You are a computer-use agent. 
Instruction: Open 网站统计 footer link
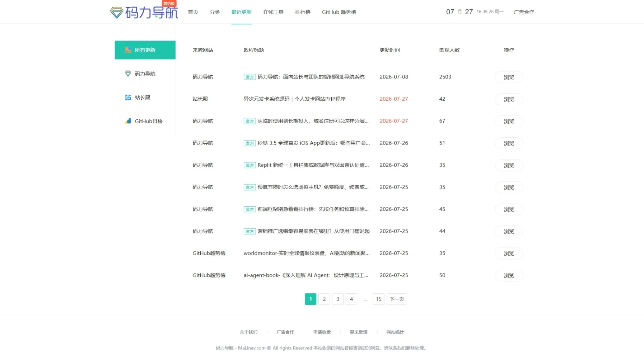pyautogui.click(x=395, y=332)
